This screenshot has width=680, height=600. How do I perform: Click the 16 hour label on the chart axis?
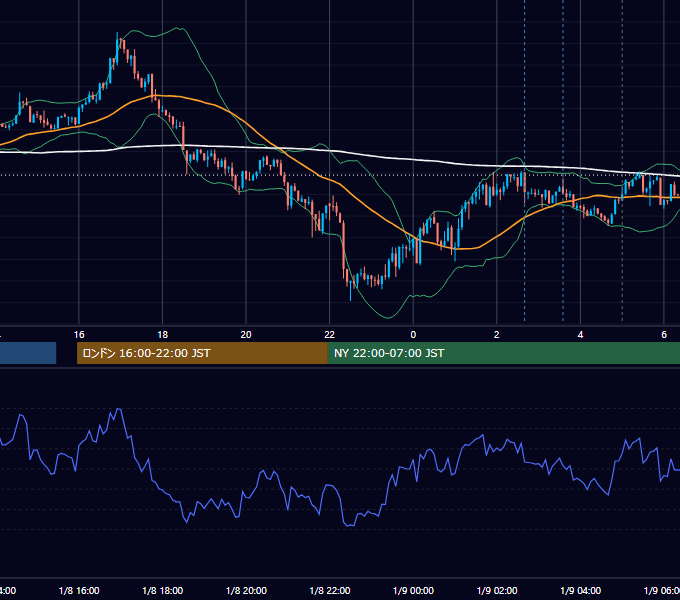(79, 335)
